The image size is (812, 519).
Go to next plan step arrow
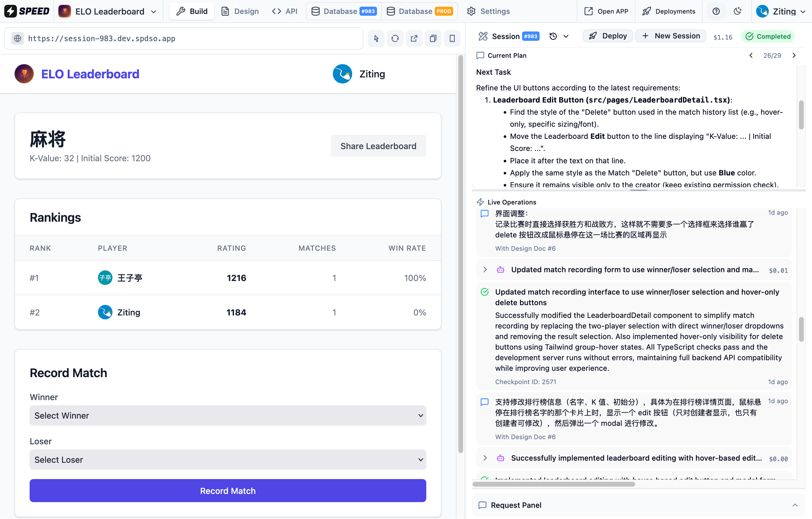(x=794, y=55)
